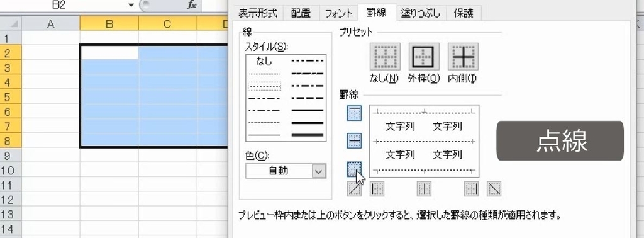Toggle the inside vertical border button
Viewport: 644px width, 238px height.
pos(425,189)
